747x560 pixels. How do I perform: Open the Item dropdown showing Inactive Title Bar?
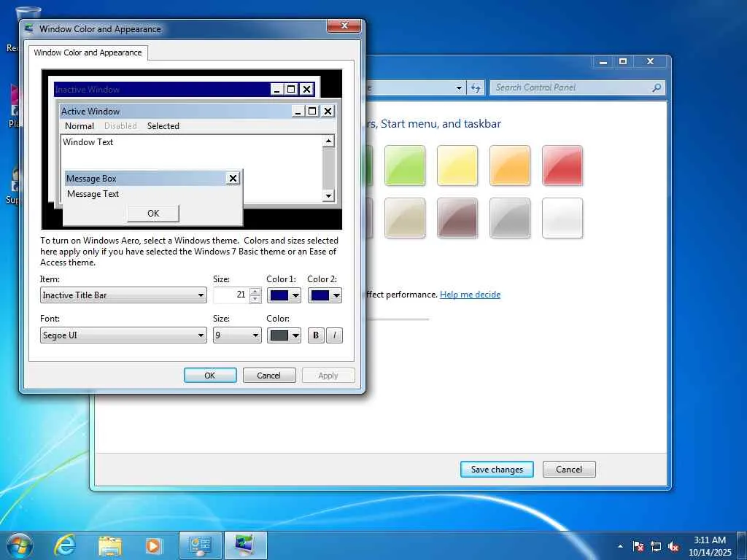point(123,295)
